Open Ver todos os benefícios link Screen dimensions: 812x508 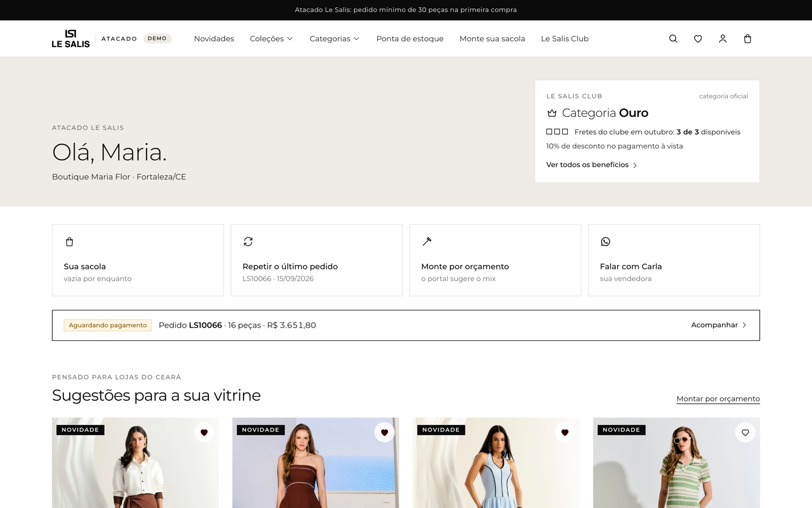pos(592,165)
